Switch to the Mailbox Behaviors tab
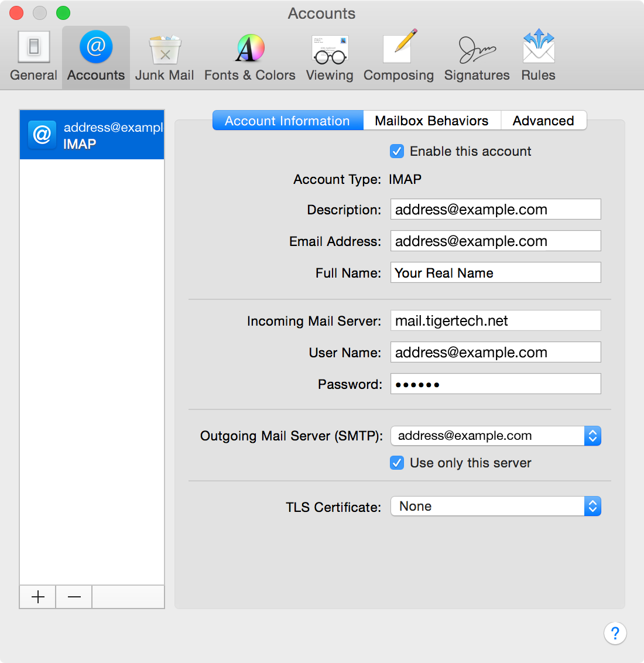The image size is (644, 663). pos(431,120)
